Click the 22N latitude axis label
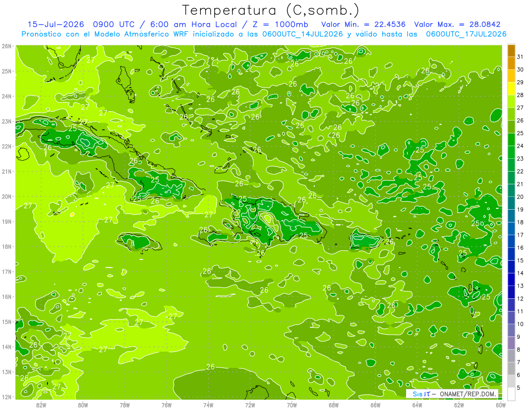The height and width of the screenshot is (411, 532). point(6,146)
